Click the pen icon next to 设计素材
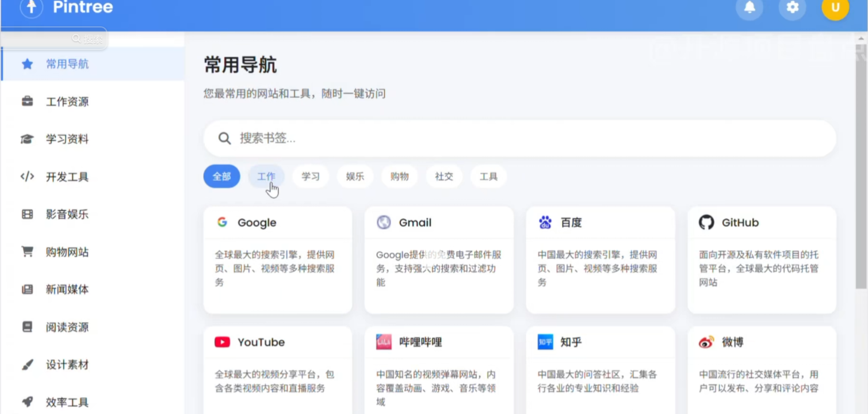This screenshot has height=414, width=868. click(x=27, y=364)
